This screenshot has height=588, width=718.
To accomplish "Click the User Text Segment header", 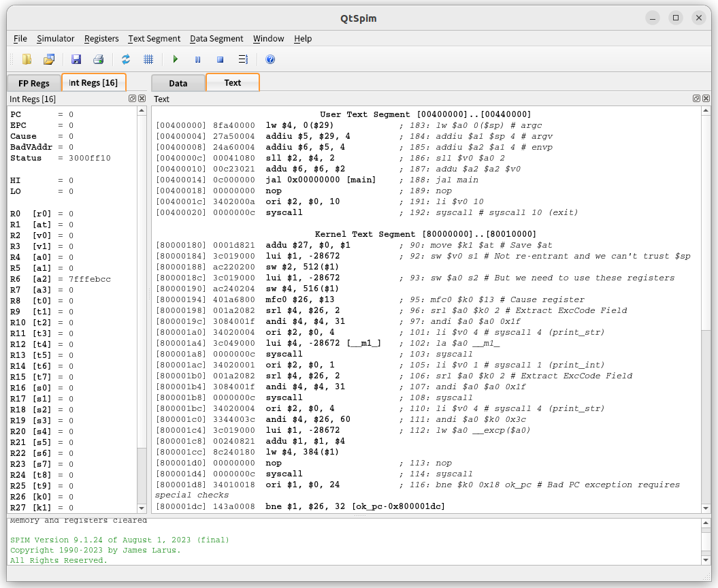I will click(425, 114).
